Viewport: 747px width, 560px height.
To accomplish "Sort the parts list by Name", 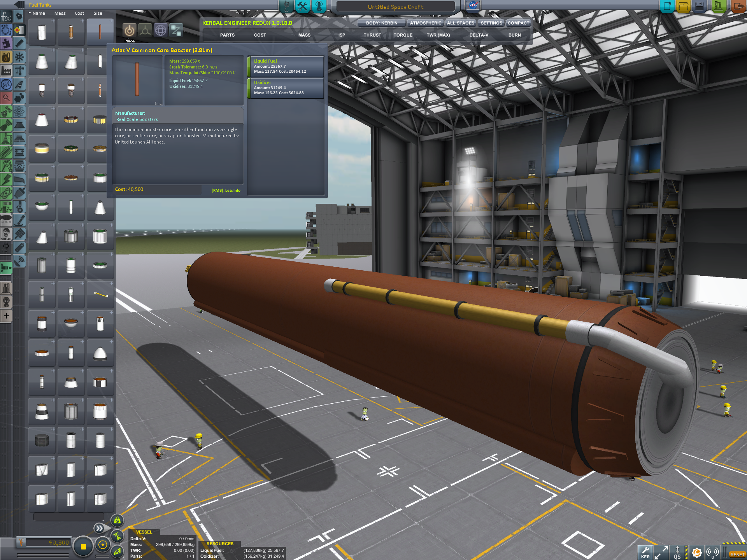I will (39, 13).
